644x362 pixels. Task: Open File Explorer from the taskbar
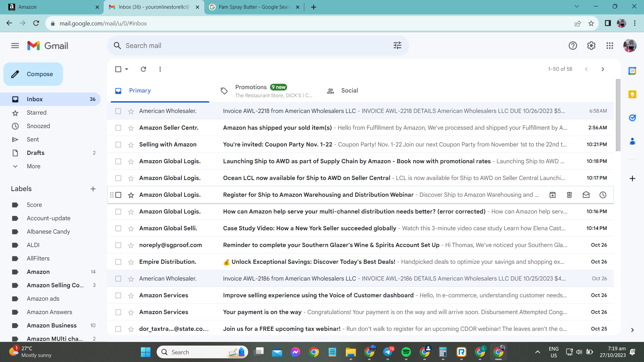351,352
